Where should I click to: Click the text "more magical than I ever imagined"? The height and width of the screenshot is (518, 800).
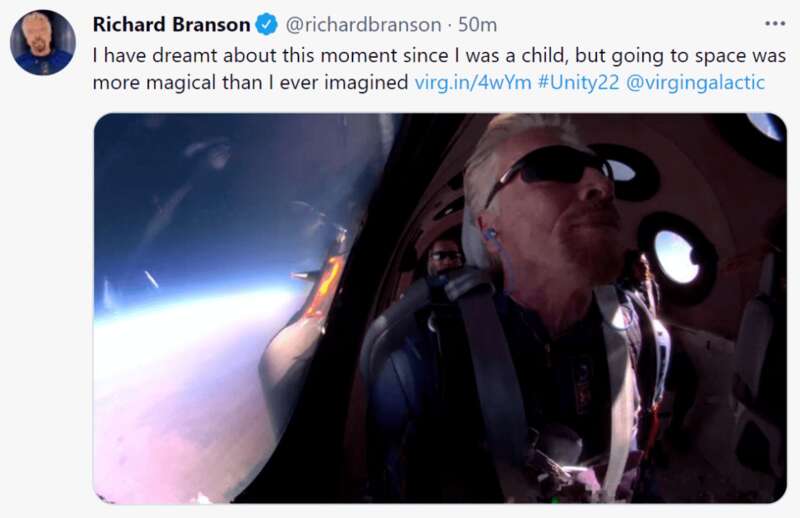point(251,82)
